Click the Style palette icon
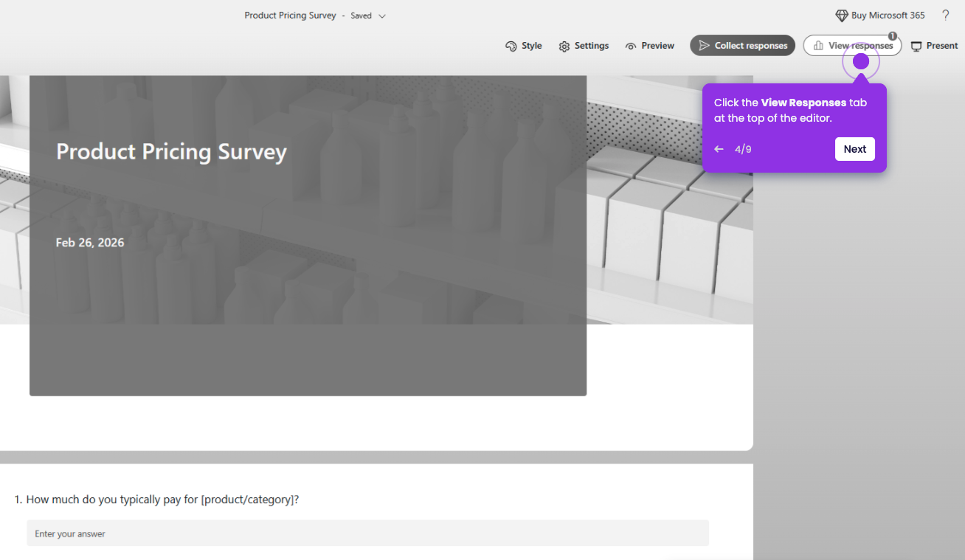 (511, 46)
